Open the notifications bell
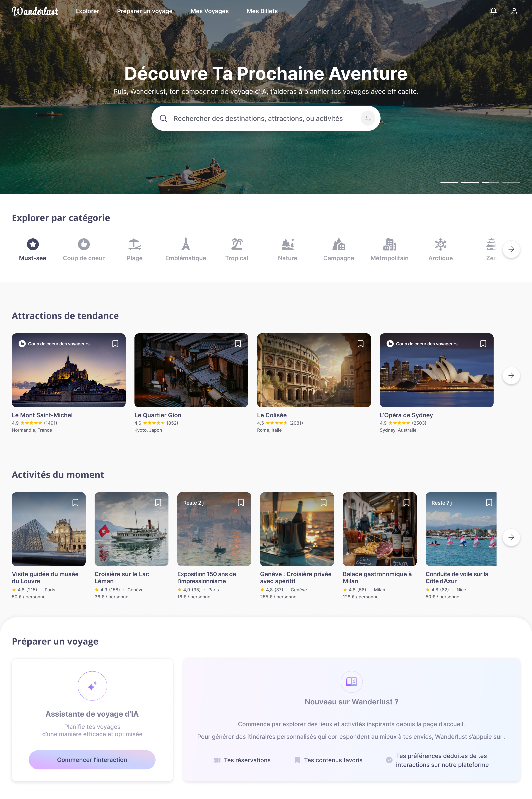Image resolution: width=532 pixels, height=799 pixels. click(x=494, y=11)
